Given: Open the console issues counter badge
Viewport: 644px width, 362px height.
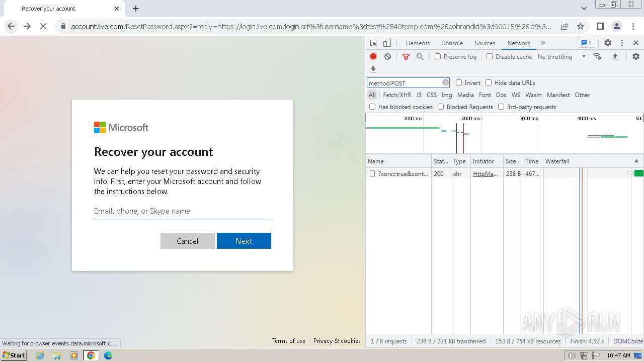Looking at the screenshot, I should tap(586, 43).
